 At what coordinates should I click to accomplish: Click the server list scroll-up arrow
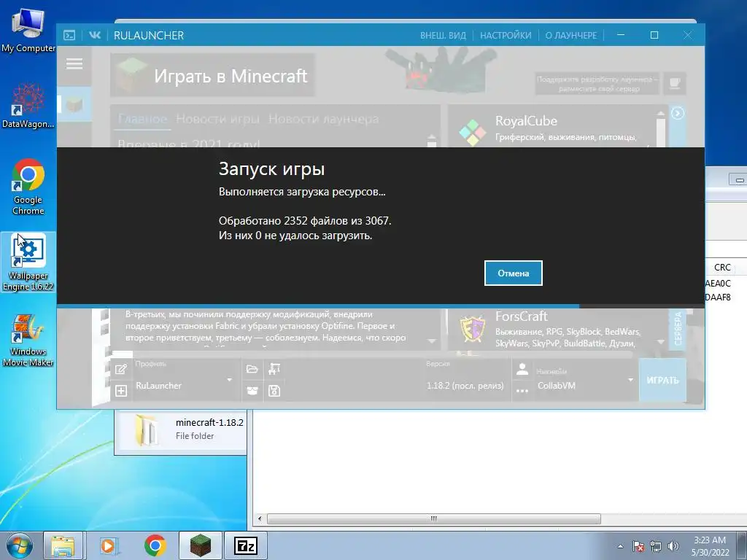pos(661,114)
